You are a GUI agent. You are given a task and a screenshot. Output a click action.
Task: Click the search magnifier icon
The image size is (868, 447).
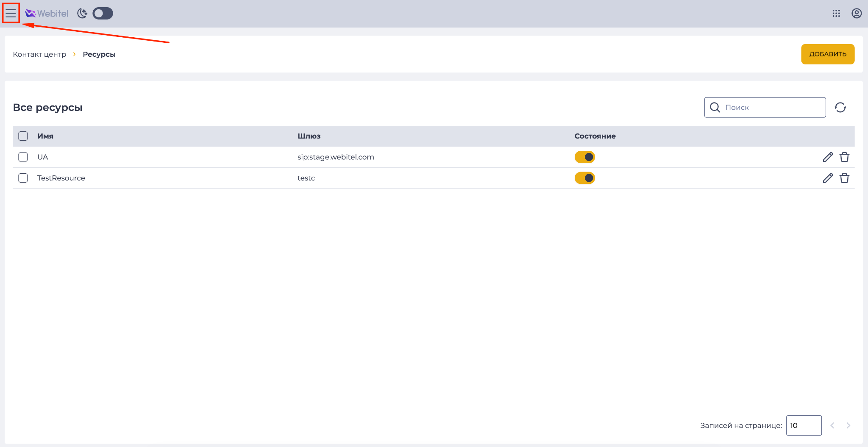click(715, 107)
